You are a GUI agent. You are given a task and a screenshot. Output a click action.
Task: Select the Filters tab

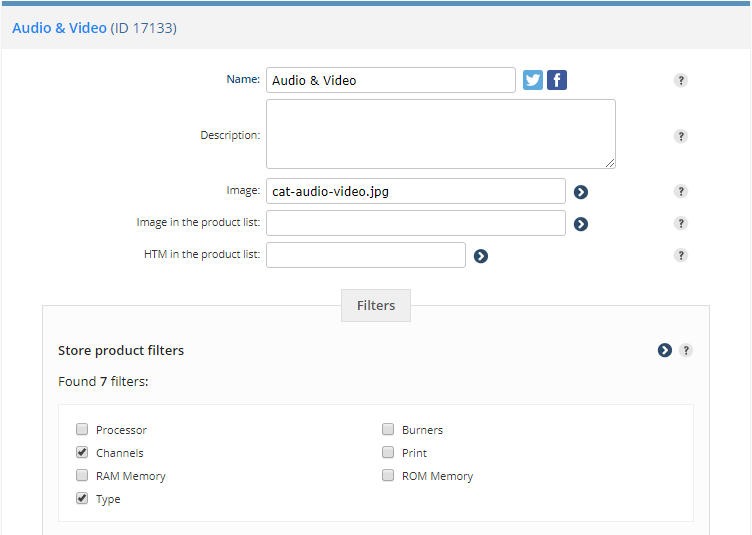376,305
